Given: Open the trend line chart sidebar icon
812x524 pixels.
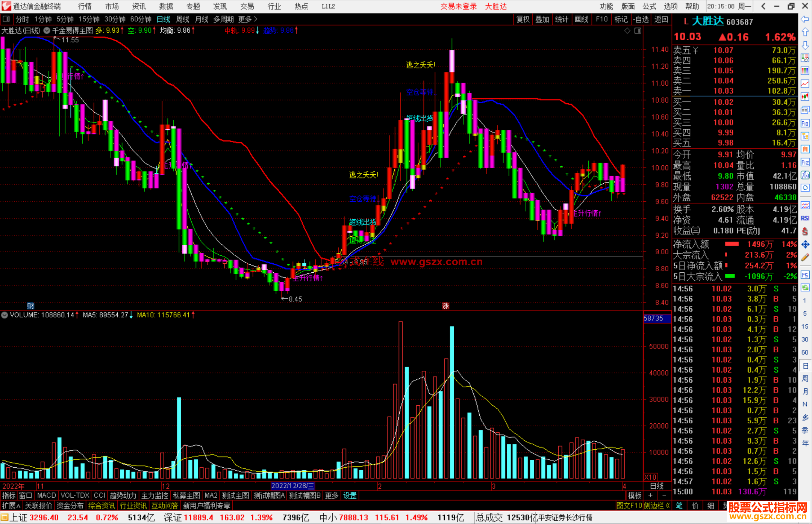Looking at the screenshot, I should pos(805,83).
